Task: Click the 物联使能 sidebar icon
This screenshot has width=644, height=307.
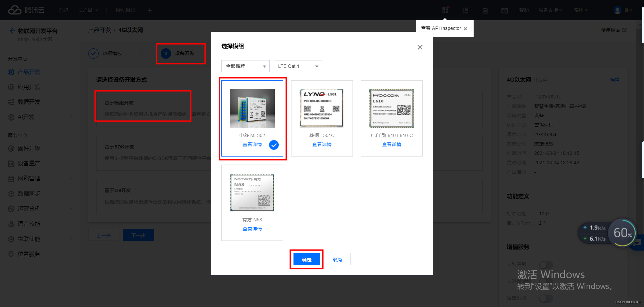Action: point(11,239)
